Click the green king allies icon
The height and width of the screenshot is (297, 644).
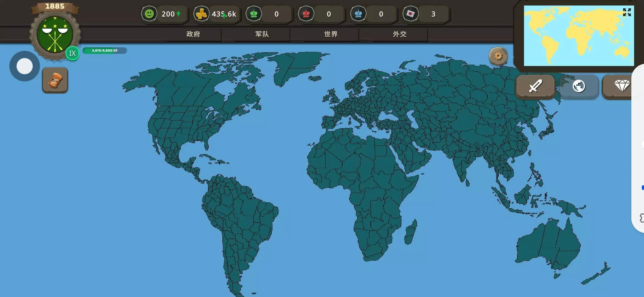tap(254, 14)
